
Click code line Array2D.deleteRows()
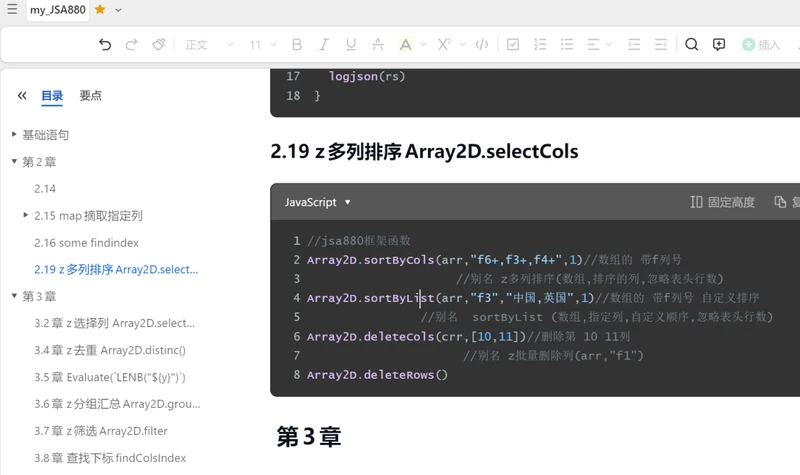[377, 375]
